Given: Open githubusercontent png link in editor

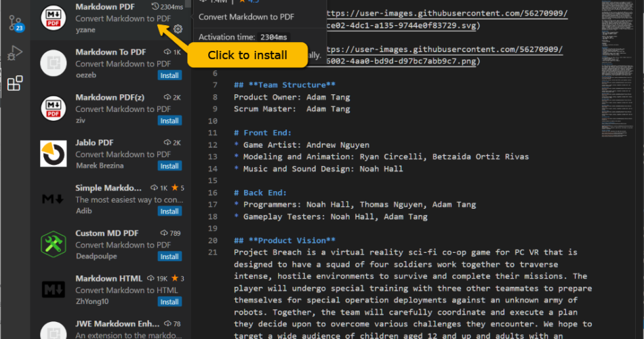Looking at the screenshot, I should point(444,56).
